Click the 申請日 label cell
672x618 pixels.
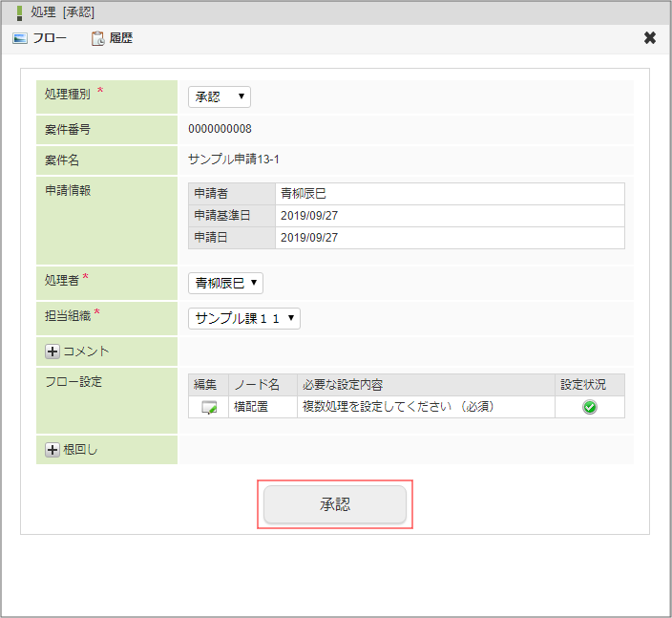click(232, 238)
